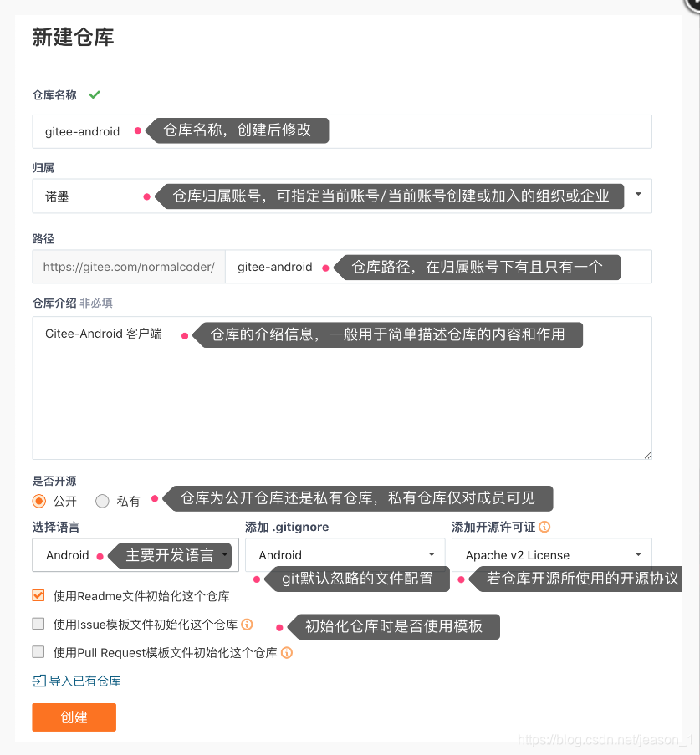
Task: Select the 公开 radio button
Action: point(39,502)
